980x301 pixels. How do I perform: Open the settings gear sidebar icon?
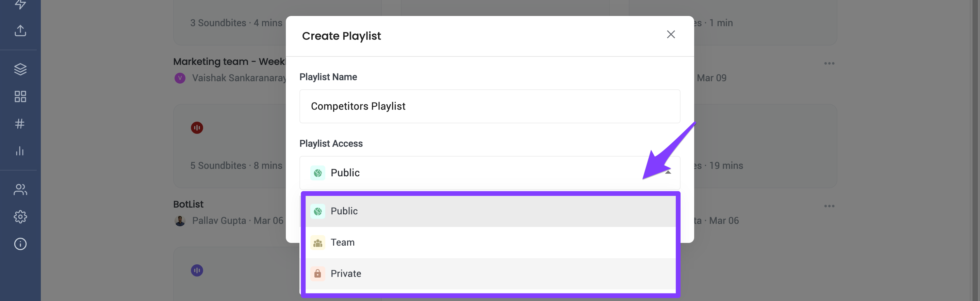click(20, 217)
